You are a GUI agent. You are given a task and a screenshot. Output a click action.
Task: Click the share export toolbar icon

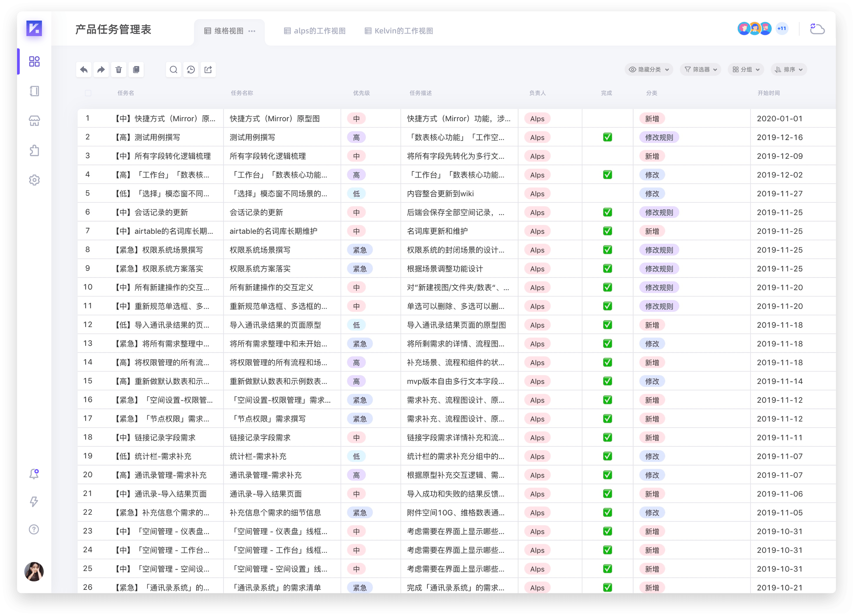pyautogui.click(x=208, y=70)
